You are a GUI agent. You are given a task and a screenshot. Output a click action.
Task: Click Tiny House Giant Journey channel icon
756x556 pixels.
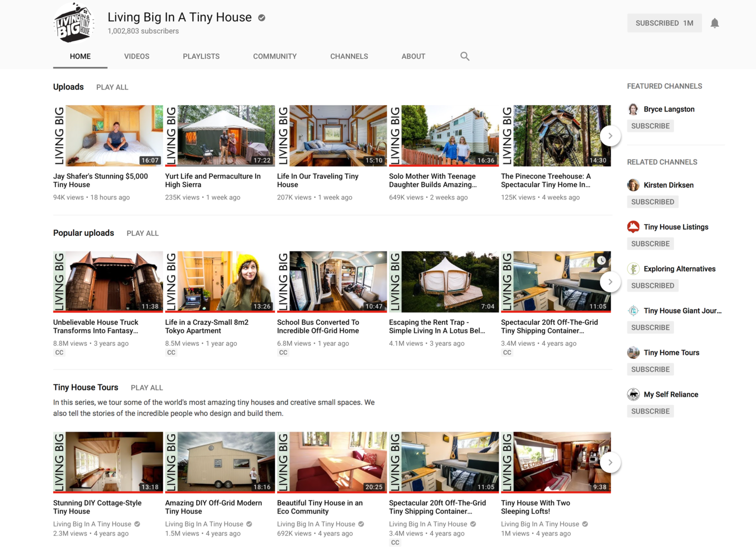tap(633, 310)
